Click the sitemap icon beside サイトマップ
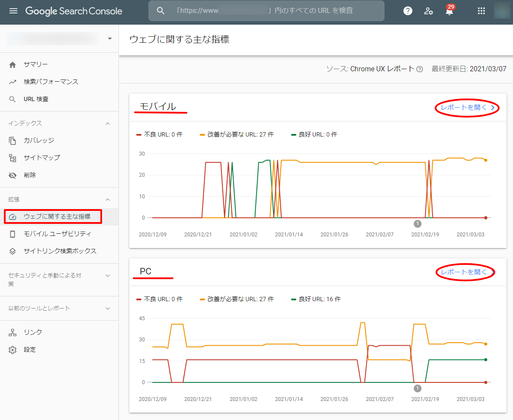The height and width of the screenshot is (420, 513). point(13,158)
